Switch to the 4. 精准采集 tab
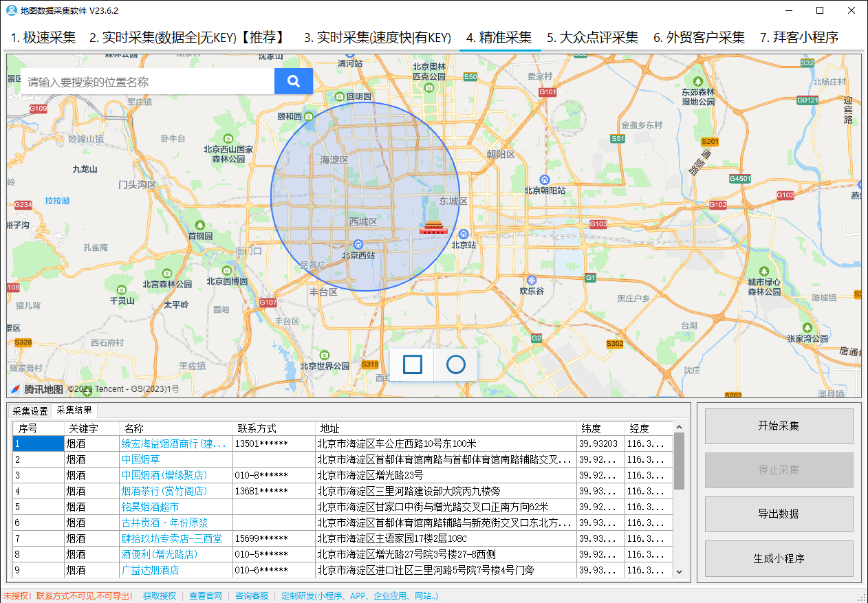The width and height of the screenshot is (868, 603). (x=499, y=38)
